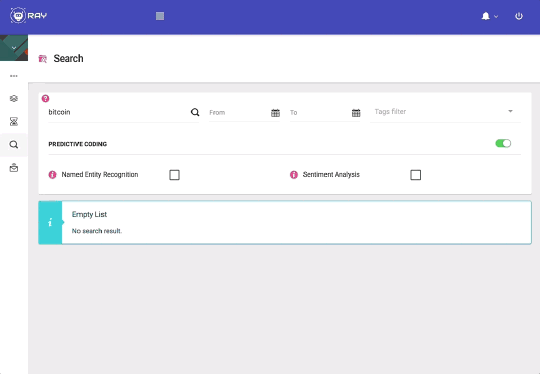Open the sidebar briefcase-style icon below hourglass
540x374 pixels.
pyautogui.click(x=14, y=168)
